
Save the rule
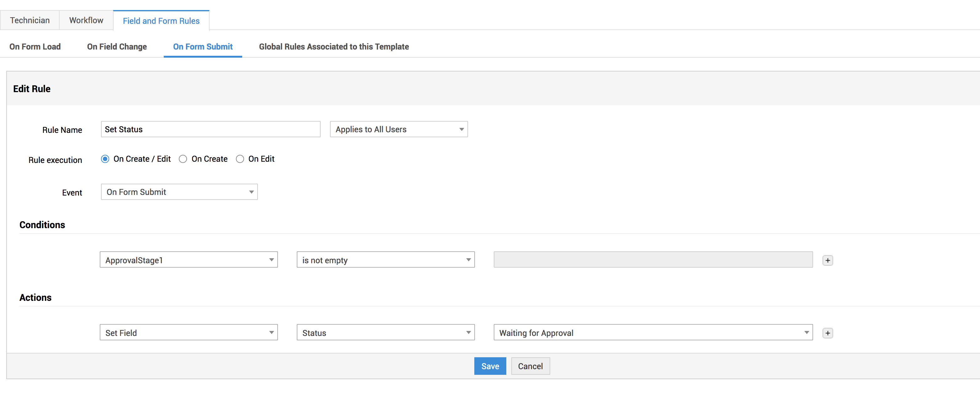click(x=490, y=366)
